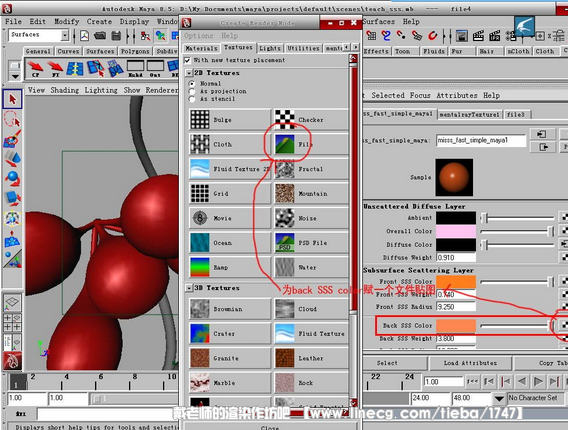Click the material name input field
568x430 pixels.
[x=481, y=141]
